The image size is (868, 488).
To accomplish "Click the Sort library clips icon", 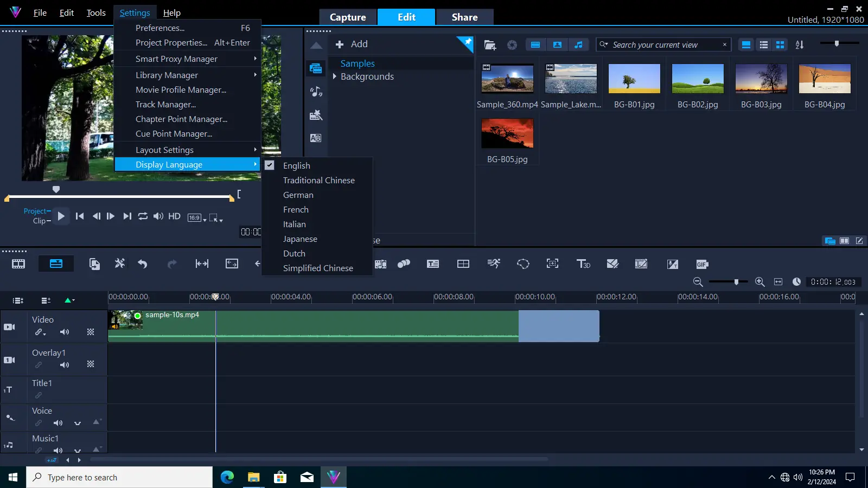I will pyautogui.click(x=800, y=45).
